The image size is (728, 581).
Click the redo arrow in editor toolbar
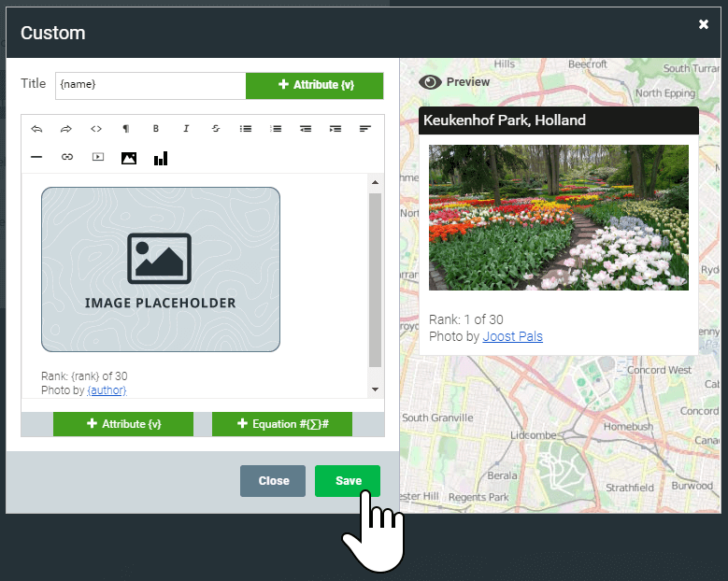pyautogui.click(x=66, y=129)
